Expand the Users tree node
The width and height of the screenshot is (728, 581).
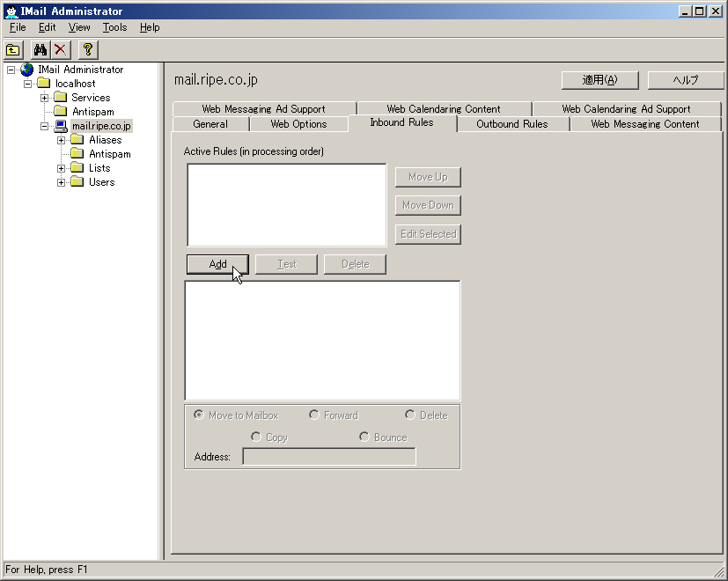(62, 182)
